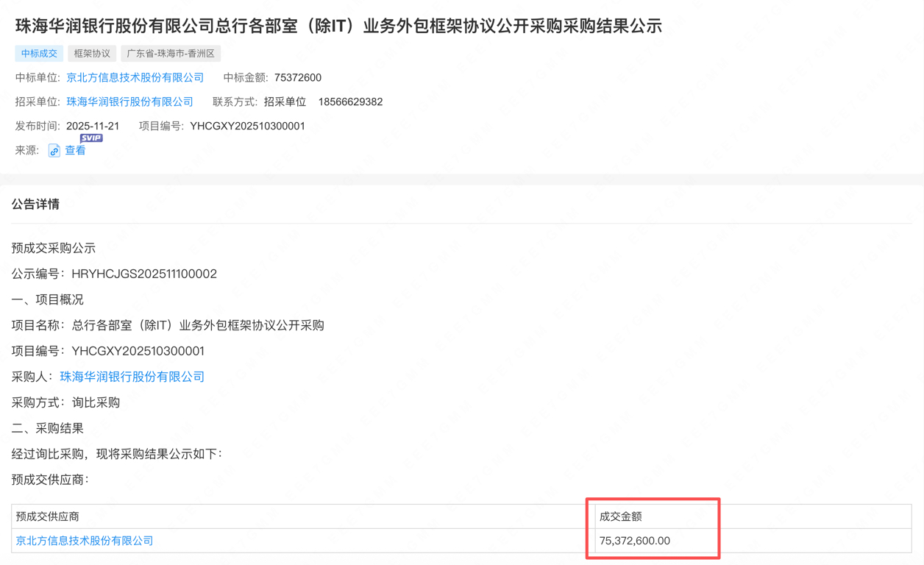Click the 中标金额 value 75372600

click(x=298, y=77)
